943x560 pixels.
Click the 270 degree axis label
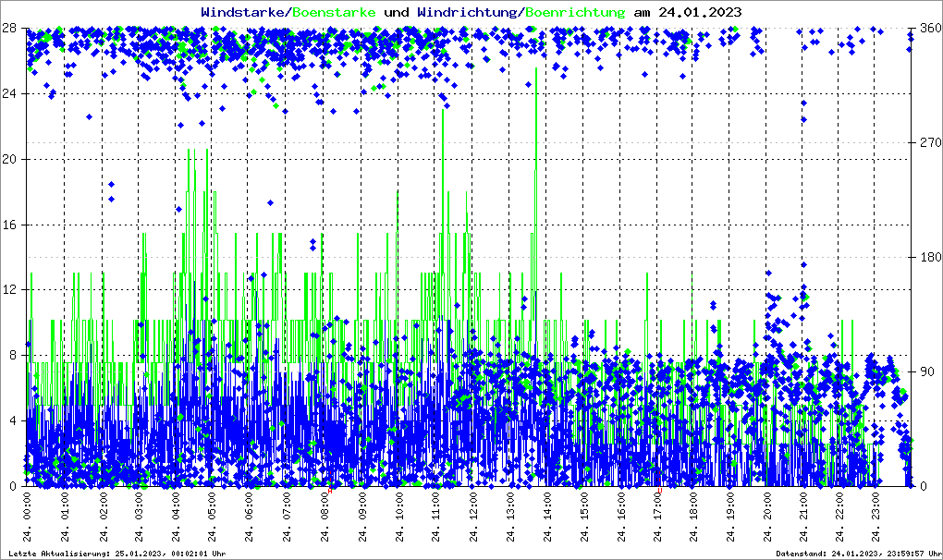click(931, 142)
